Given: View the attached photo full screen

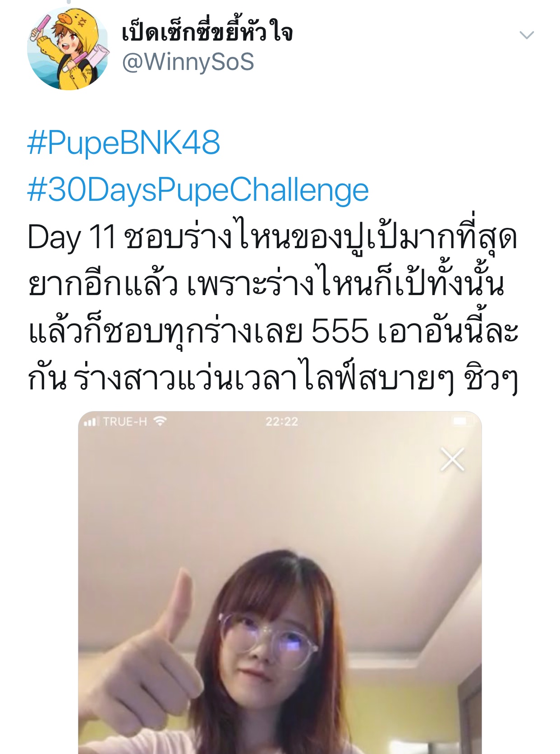Looking at the screenshot, I should click(280, 582).
